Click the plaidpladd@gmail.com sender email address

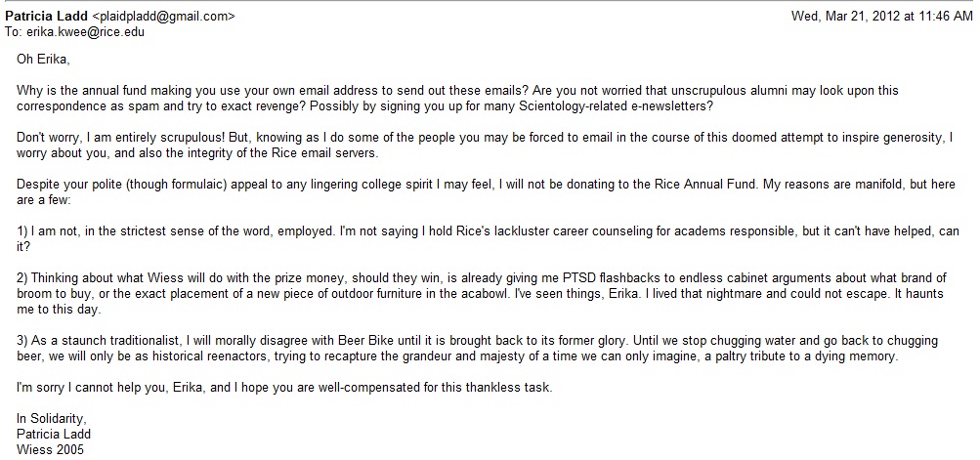point(163,17)
